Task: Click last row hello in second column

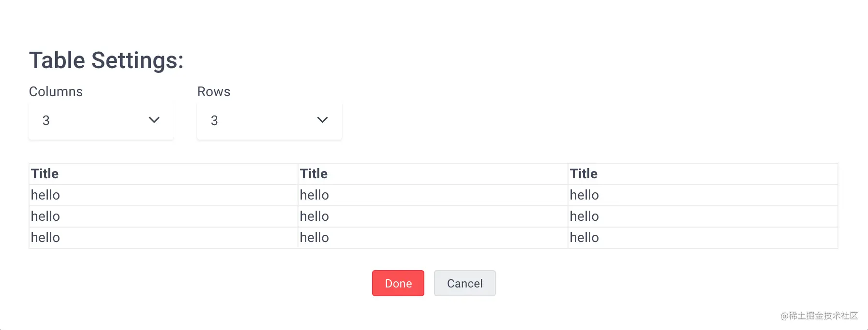Action: [x=314, y=238]
